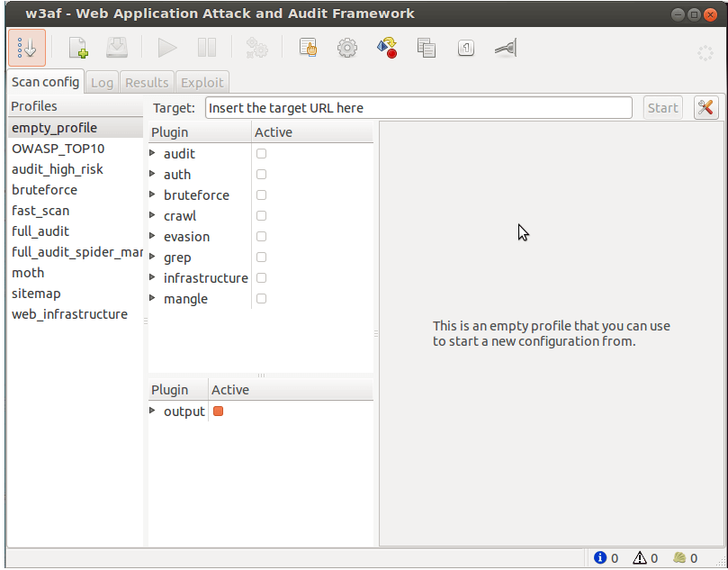Open the Compare tool icon
The height and width of the screenshot is (570, 728).
465,48
